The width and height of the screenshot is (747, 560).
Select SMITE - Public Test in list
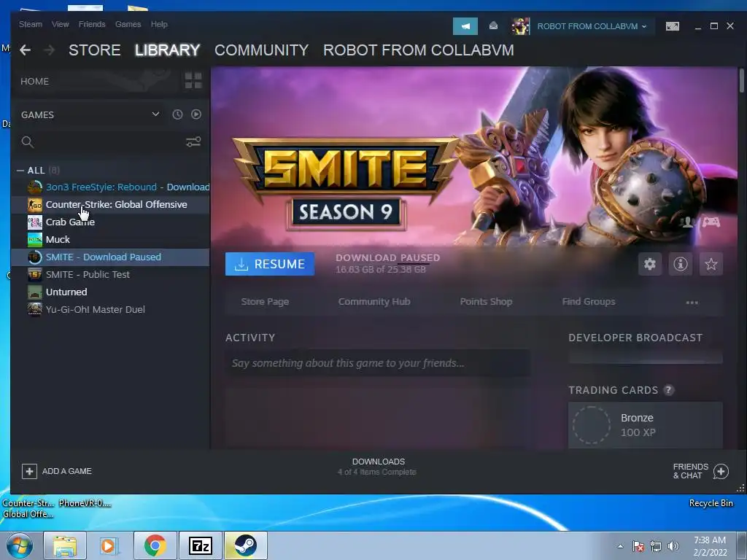[110, 274]
